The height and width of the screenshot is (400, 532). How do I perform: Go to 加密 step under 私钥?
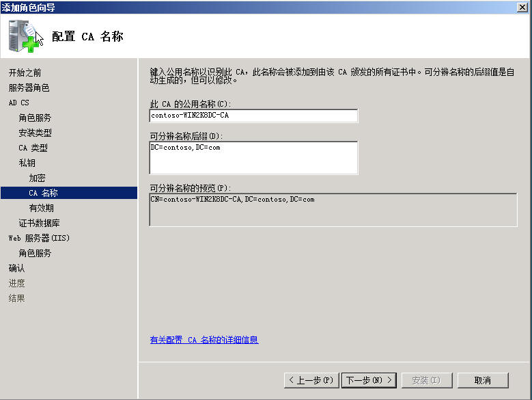pyautogui.click(x=37, y=178)
